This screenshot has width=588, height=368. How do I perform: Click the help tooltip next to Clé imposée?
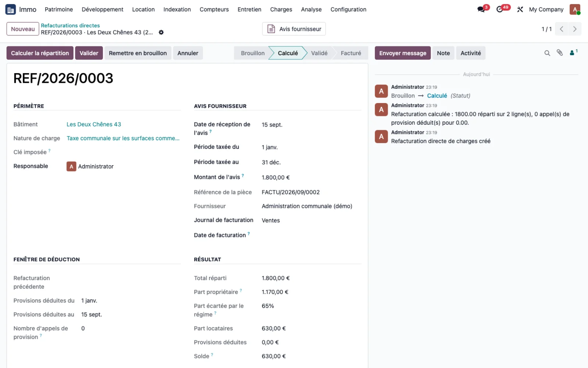(x=49, y=151)
